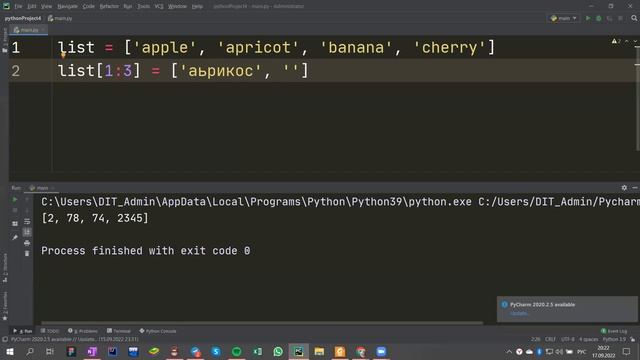Clear console output with the trash icon

click(x=27, y=253)
